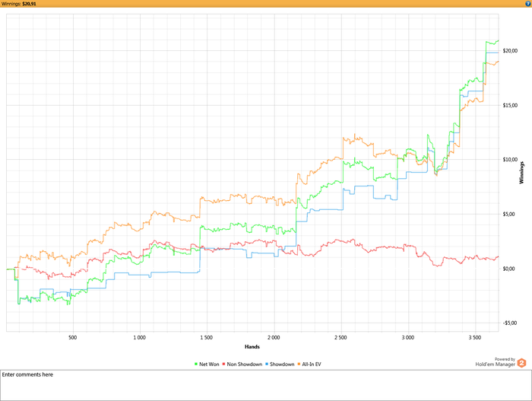Click the 500 tick on the Hands axis

73,336
